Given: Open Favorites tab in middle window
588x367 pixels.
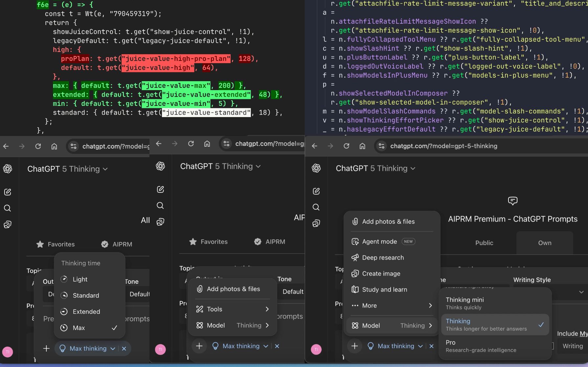Looking at the screenshot, I should point(208,242).
